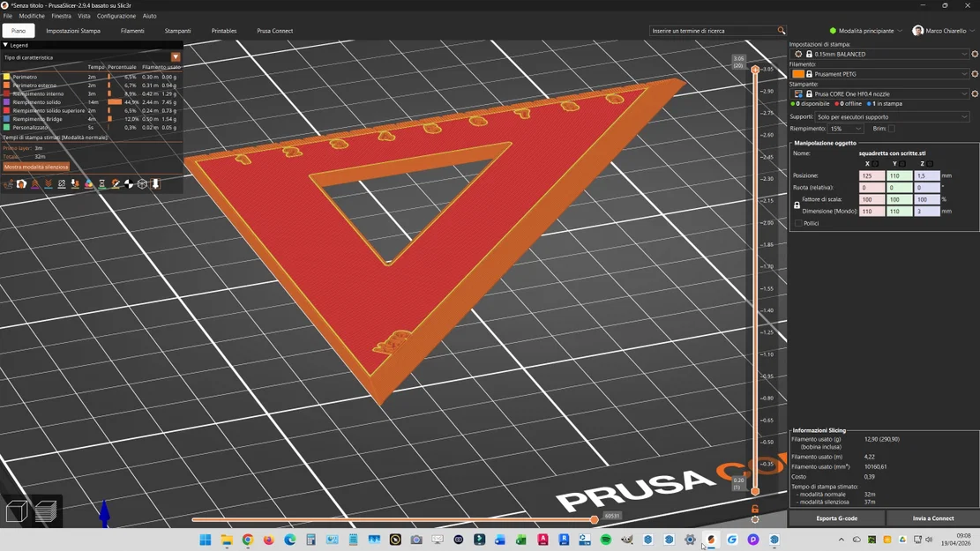Image resolution: width=980 pixels, height=551 pixels.
Task: Switch to 3D editor view cube icon
Action: click(16, 511)
